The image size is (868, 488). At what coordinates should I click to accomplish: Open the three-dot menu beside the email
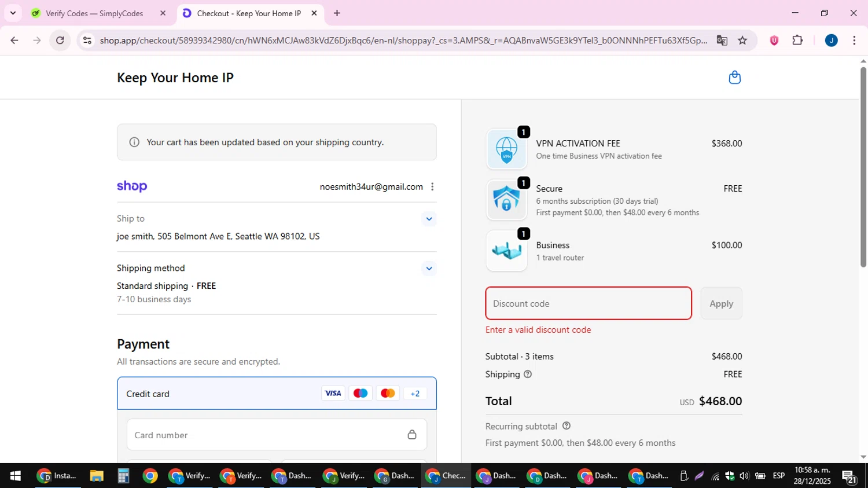pyautogui.click(x=432, y=186)
